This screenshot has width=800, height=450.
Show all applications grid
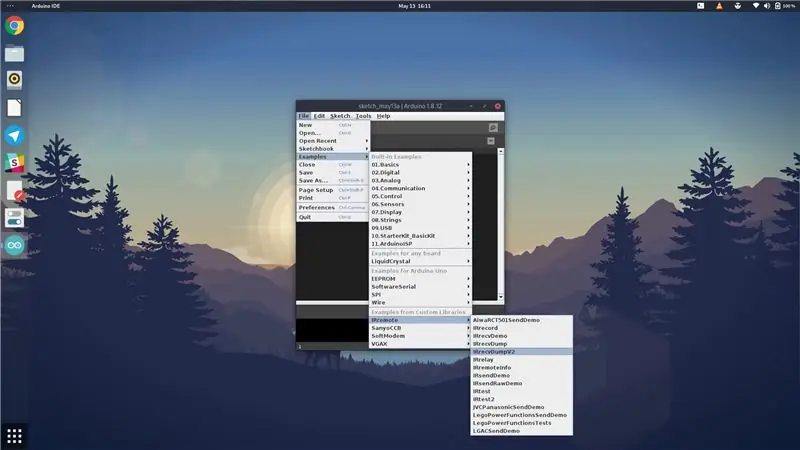coord(14,436)
